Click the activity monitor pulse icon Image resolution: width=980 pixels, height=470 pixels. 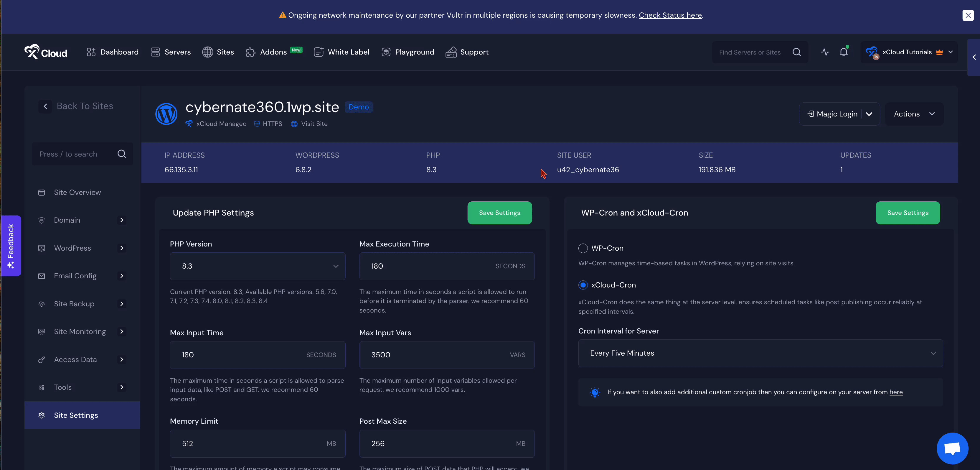tap(825, 52)
